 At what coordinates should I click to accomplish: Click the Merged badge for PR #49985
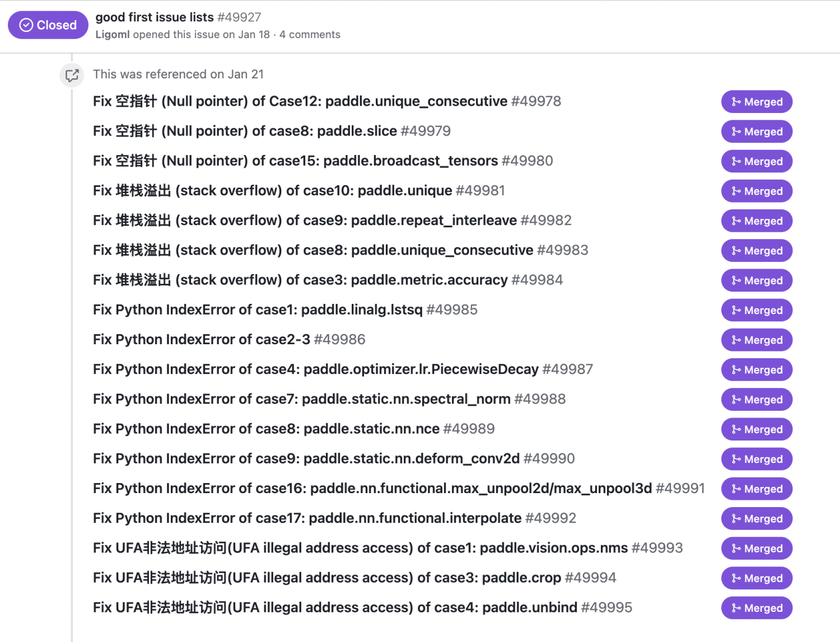[x=757, y=310]
